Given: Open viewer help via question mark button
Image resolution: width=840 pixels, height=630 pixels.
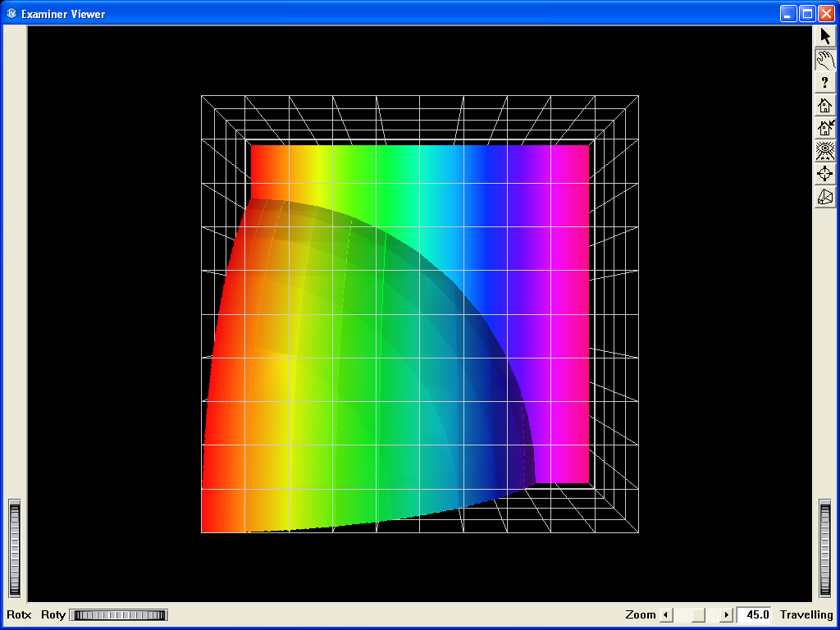Looking at the screenshot, I should 825,81.
